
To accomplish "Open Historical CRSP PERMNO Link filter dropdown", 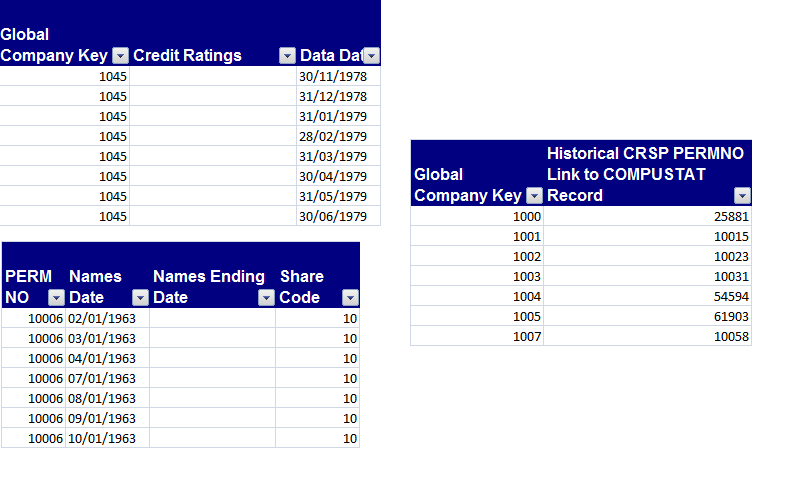I will click(x=742, y=195).
